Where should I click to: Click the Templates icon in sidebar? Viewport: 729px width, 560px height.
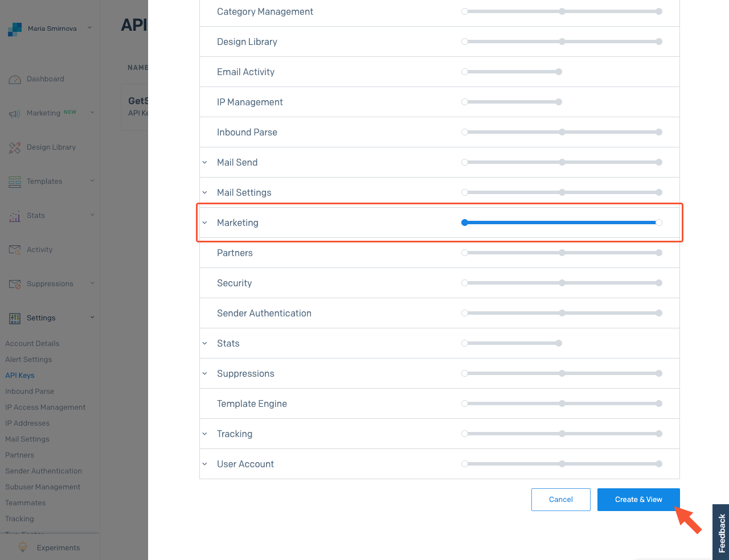pos(15,182)
